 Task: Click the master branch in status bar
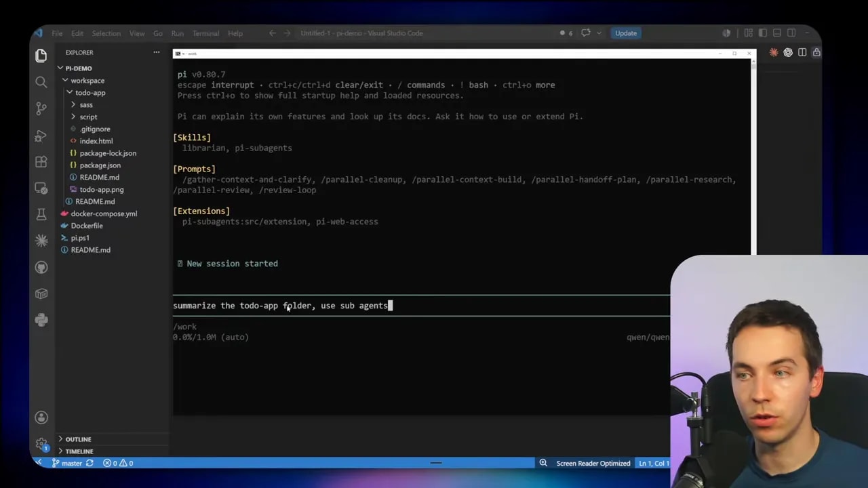coord(67,463)
